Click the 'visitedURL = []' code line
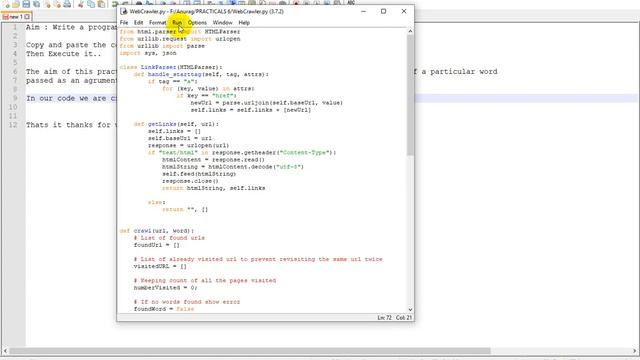 click(160, 266)
